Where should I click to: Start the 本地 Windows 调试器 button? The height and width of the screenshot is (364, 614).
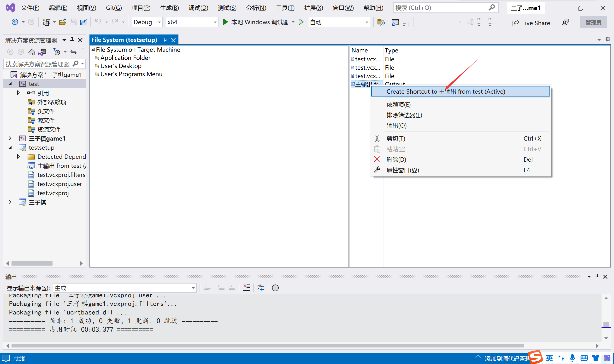click(256, 22)
